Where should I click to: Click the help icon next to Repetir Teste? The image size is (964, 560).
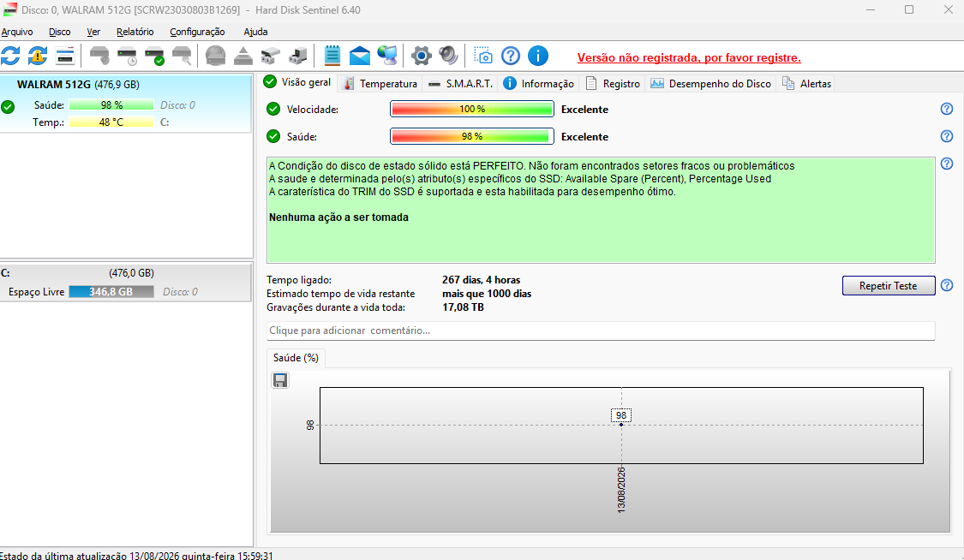click(947, 285)
